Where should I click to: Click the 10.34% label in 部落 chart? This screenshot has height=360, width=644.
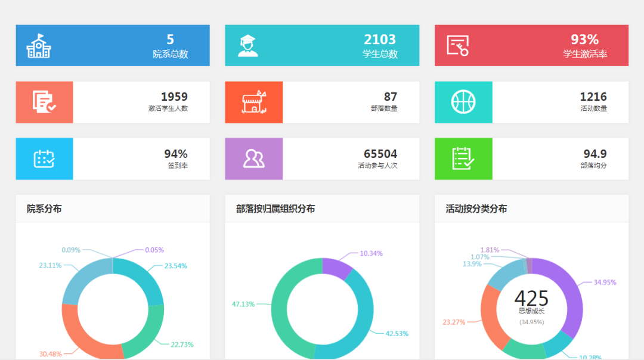tap(370, 253)
